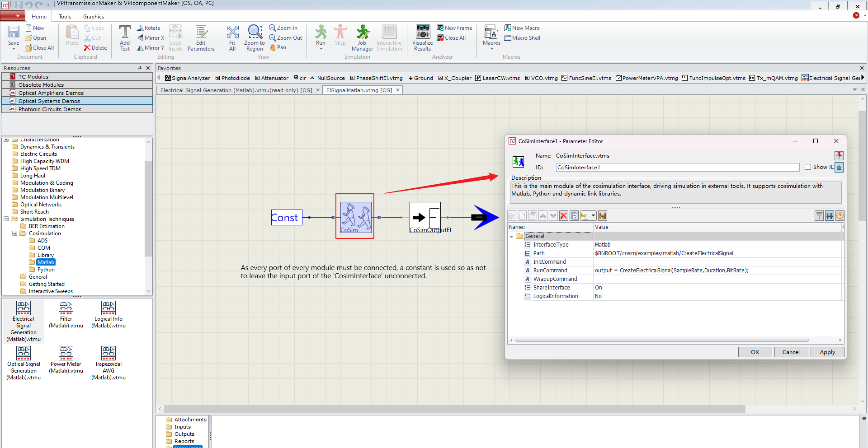Create a New Macro
The image size is (868, 448).
pyautogui.click(x=522, y=28)
